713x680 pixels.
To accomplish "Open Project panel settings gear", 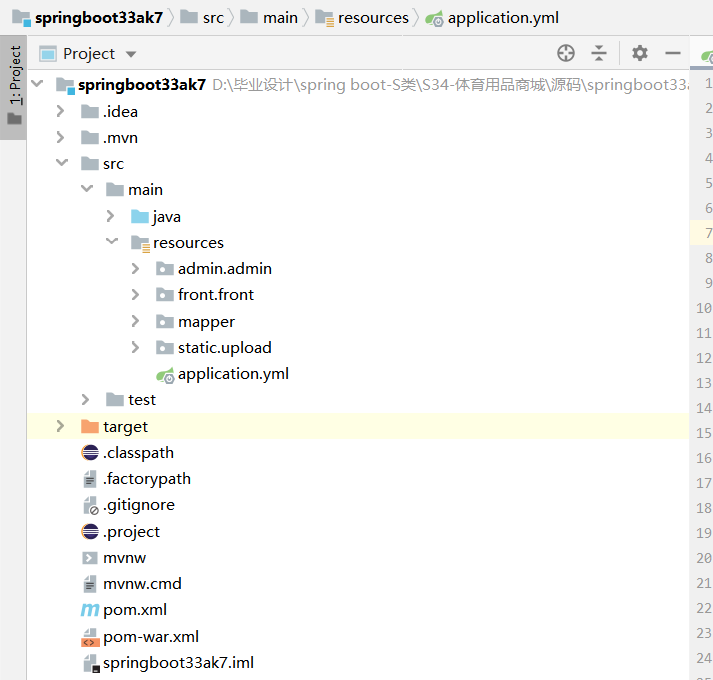I will (x=640, y=53).
